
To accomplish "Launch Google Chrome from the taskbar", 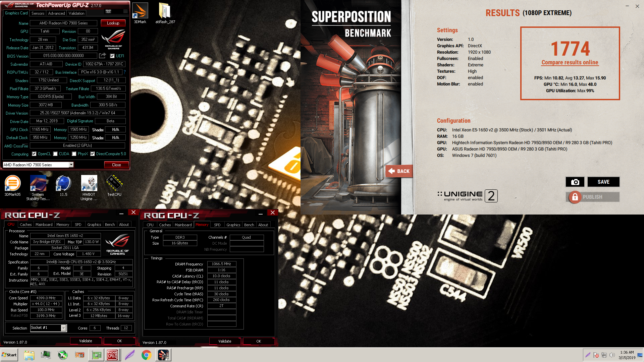I will coord(146,355).
